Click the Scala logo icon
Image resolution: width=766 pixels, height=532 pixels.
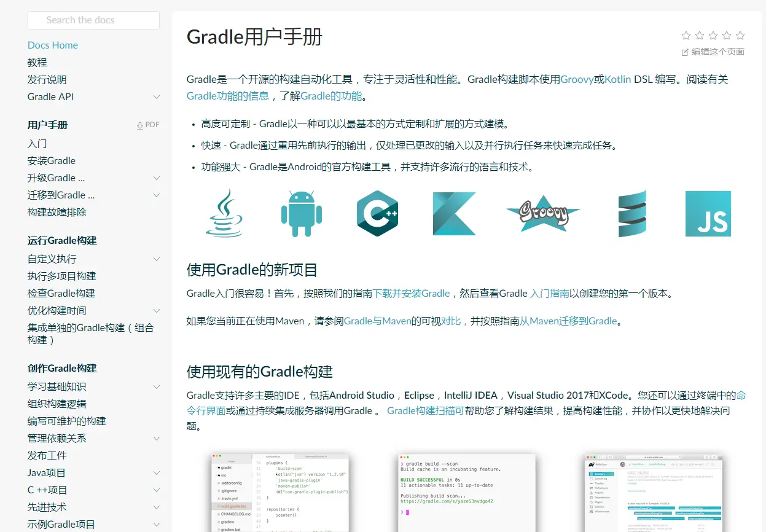click(632, 214)
